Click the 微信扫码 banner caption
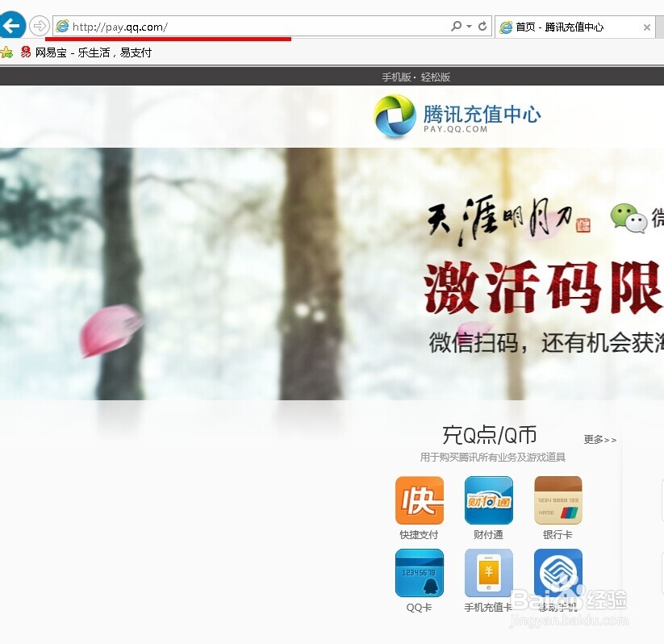Screen dimensions: 664x644 coord(546,342)
